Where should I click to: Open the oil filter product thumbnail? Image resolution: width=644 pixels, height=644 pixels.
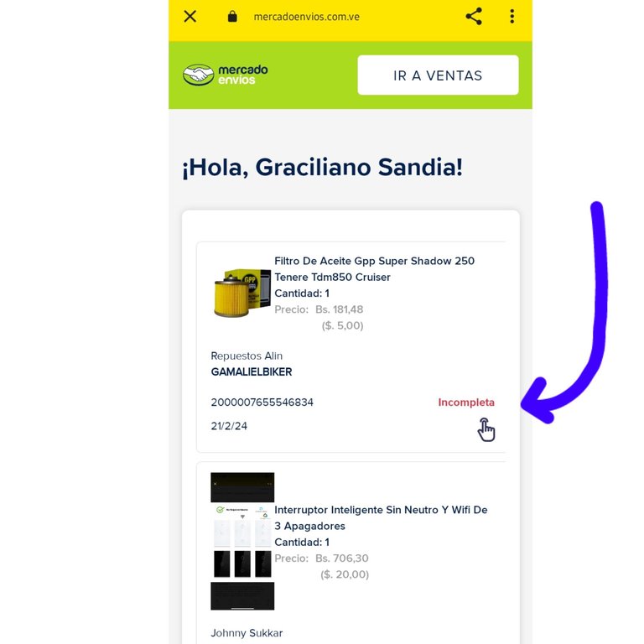point(242,293)
